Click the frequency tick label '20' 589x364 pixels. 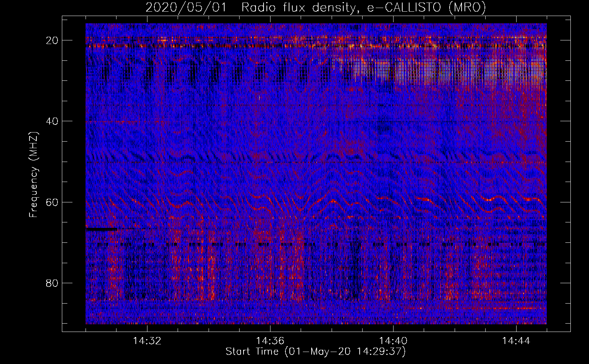[x=52, y=40]
